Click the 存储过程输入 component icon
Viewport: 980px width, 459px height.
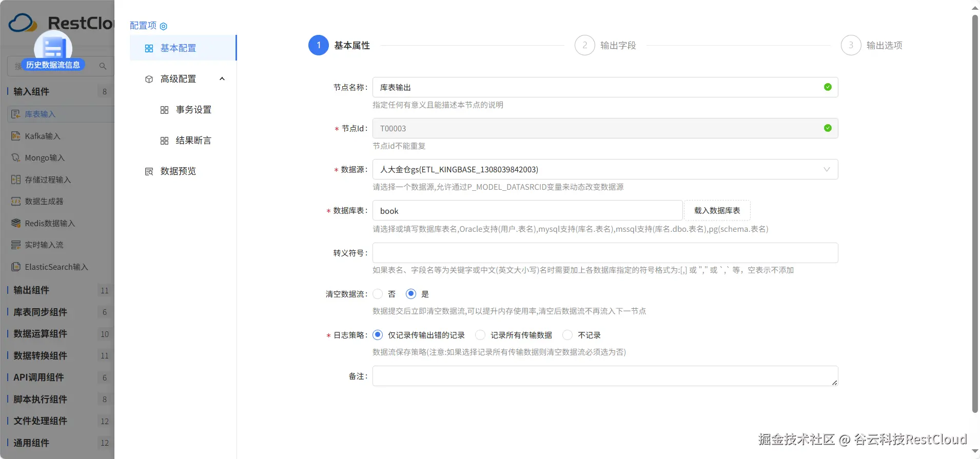16,179
